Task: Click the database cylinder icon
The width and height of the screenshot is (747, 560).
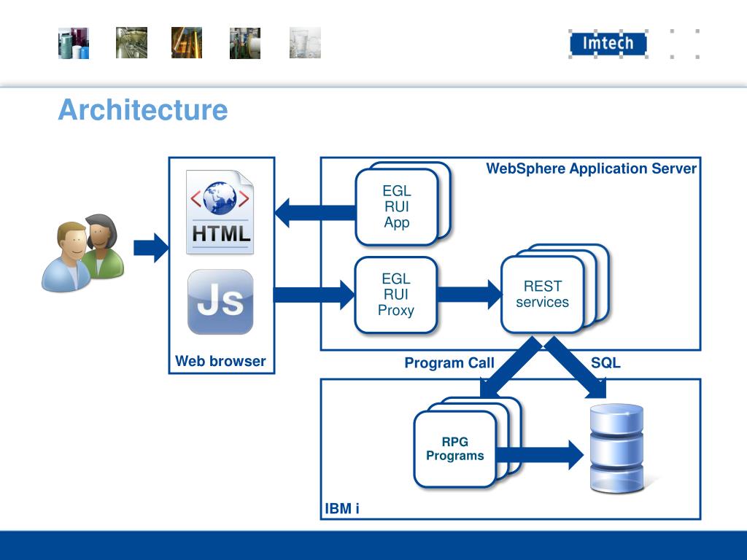Action: tap(617, 448)
